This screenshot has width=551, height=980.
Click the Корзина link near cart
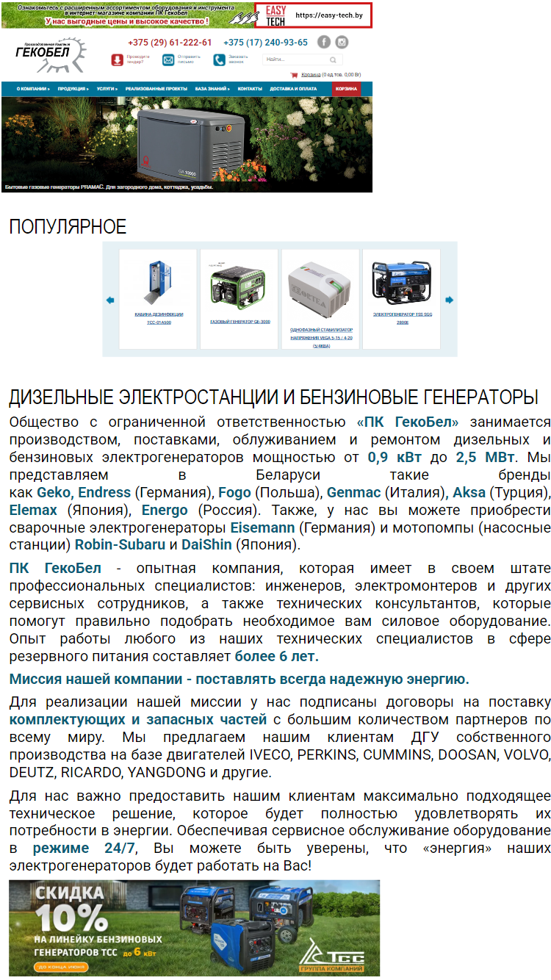tap(311, 74)
